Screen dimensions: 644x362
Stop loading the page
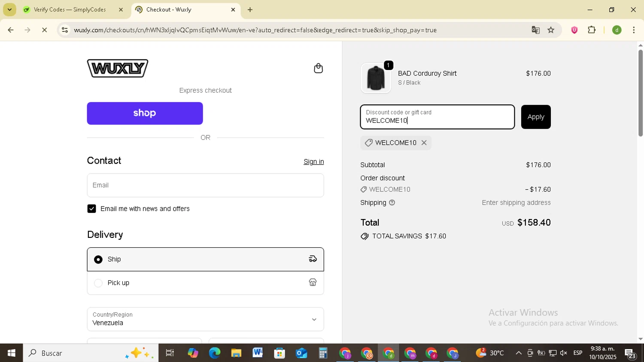pos(44,30)
